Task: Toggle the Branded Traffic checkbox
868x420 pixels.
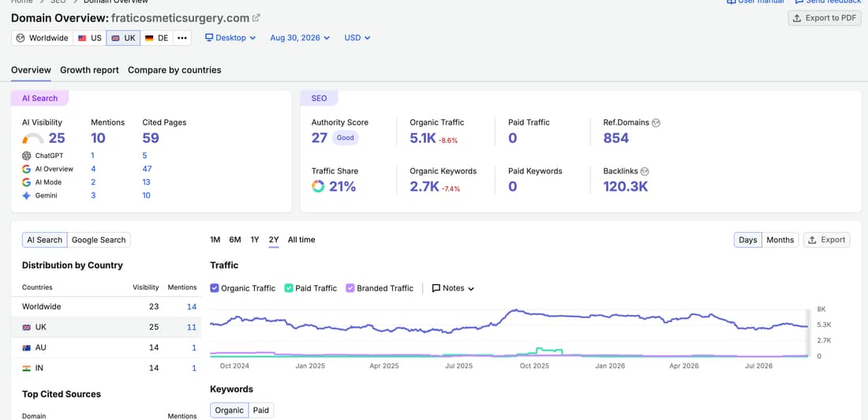Action: click(350, 288)
